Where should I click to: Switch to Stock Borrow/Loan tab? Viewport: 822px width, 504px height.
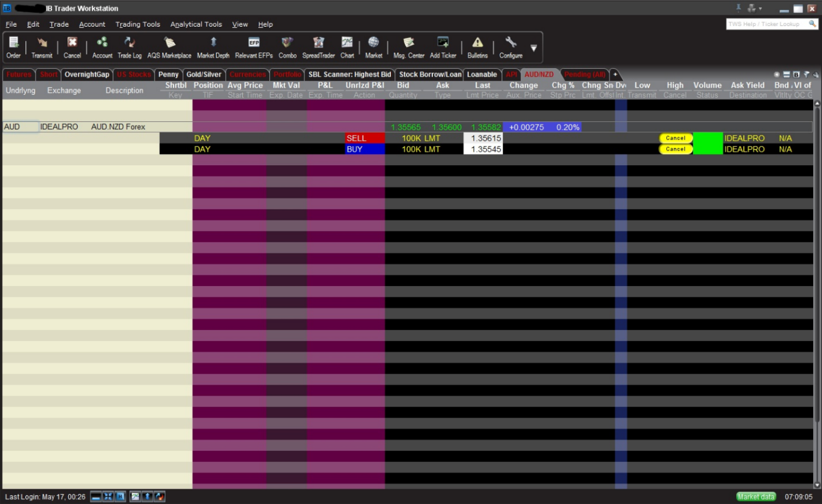coord(431,75)
